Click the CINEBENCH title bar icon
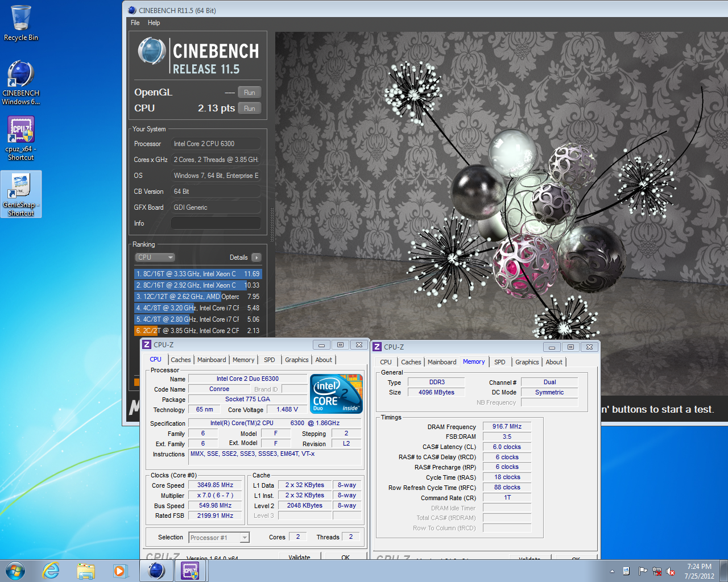 132,10
